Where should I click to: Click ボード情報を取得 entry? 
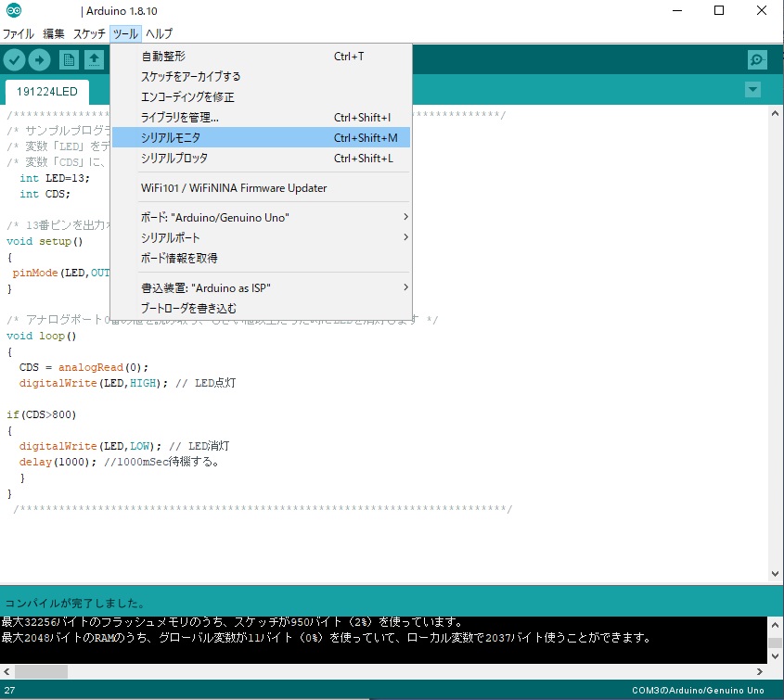coord(179,258)
